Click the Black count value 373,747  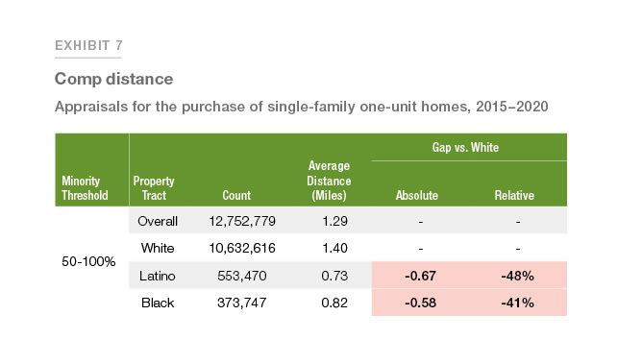tap(242, 303)
